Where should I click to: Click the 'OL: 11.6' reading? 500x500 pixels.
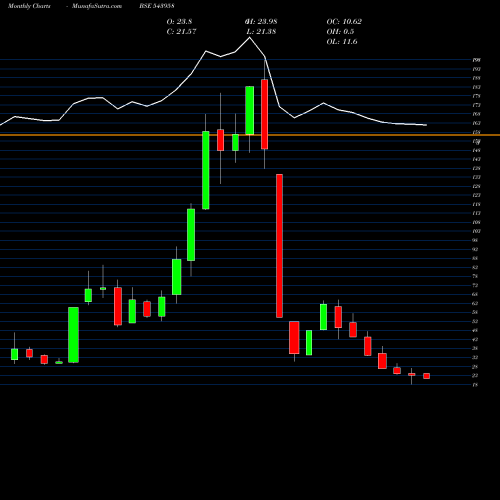(x=342, y=42)
